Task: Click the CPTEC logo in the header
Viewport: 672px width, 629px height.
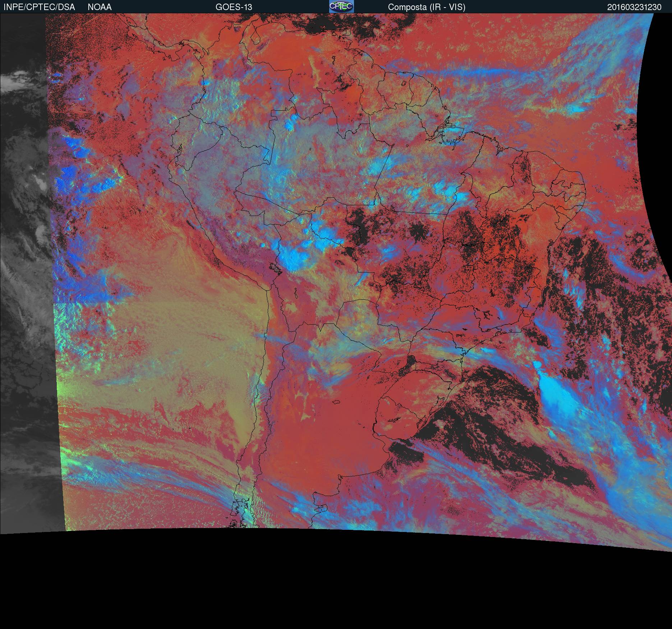Action: click(x=341, y=6)
